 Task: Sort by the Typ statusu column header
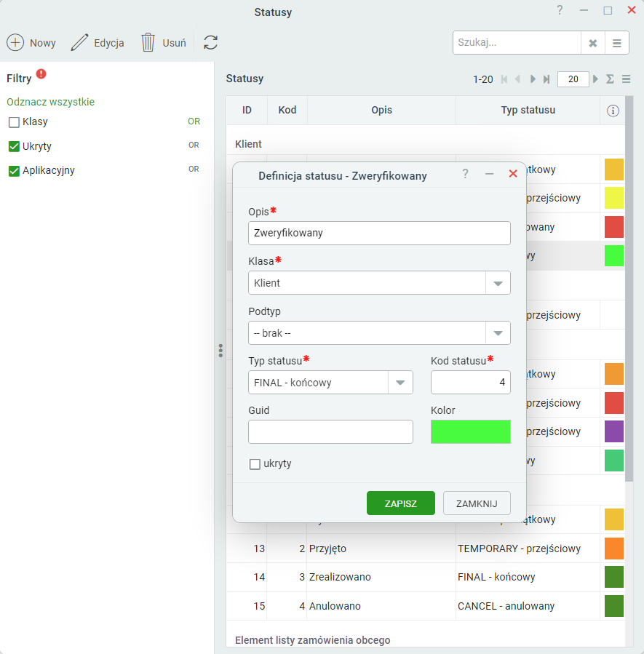click(x=528, y=110)
